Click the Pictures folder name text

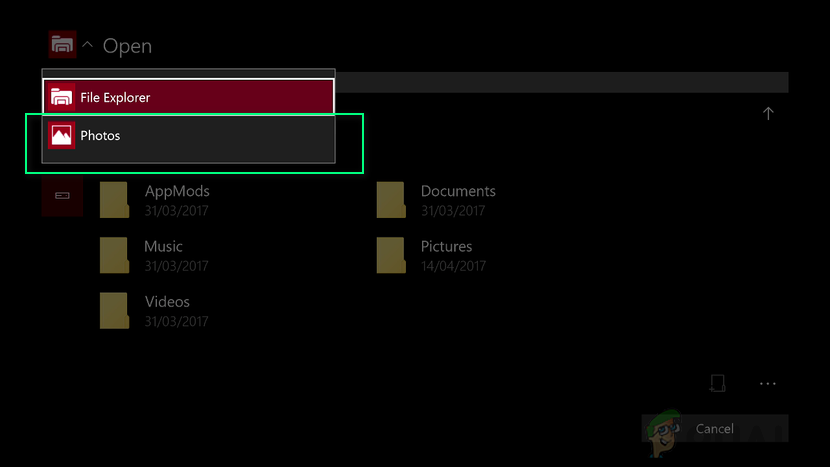point(446,246)
